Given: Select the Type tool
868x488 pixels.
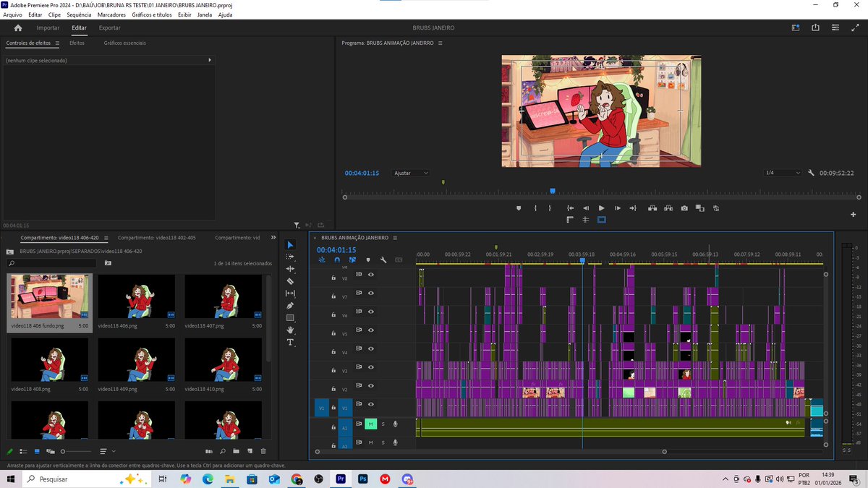Looking at the screenshot, I should click(291, 342).
